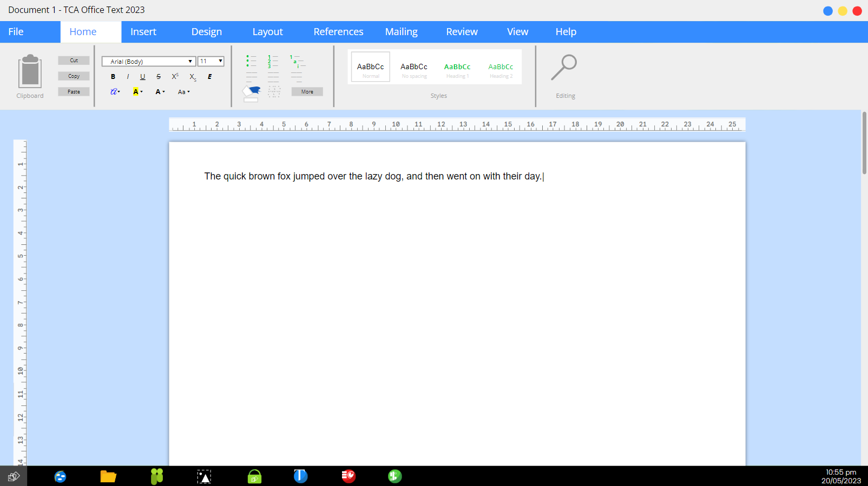Open the green spreadsheet app taskbar icon
Screen dimensions: 868x486
point(395,476)
